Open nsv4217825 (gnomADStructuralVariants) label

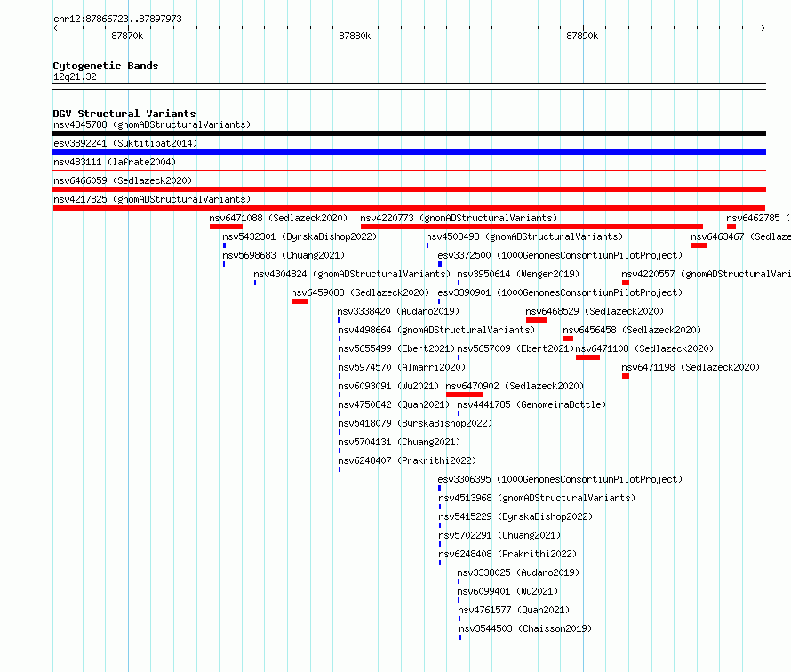(x=152, y=199)
